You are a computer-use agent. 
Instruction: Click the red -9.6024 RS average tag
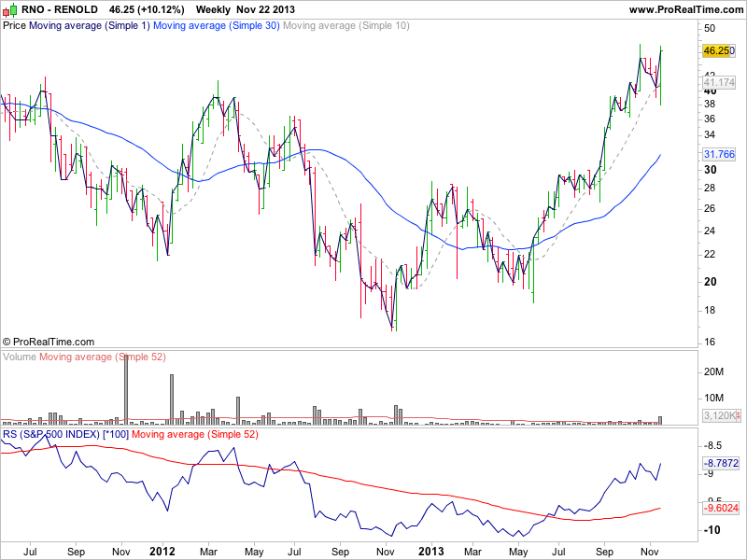(720, 508)
